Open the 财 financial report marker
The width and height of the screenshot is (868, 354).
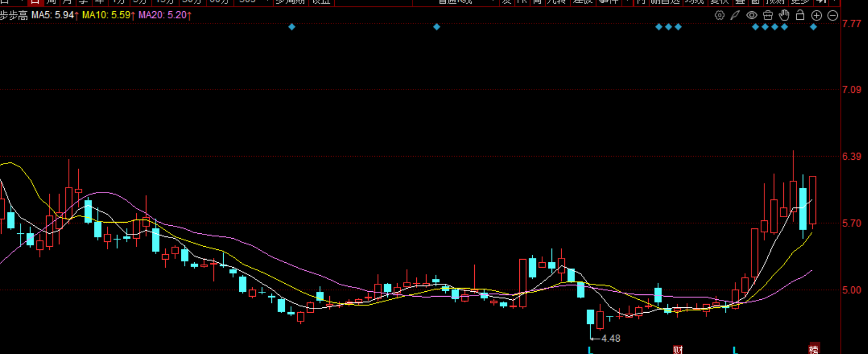click(678, 350)
